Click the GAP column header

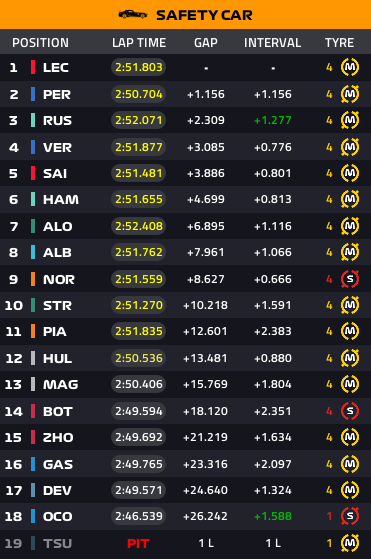(x=206, y=42)
